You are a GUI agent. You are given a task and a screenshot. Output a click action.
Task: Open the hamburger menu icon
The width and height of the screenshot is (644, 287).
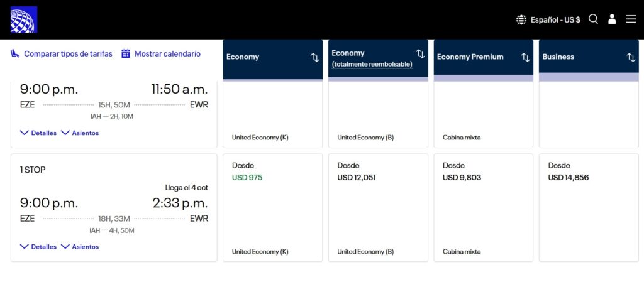(631, 19)
